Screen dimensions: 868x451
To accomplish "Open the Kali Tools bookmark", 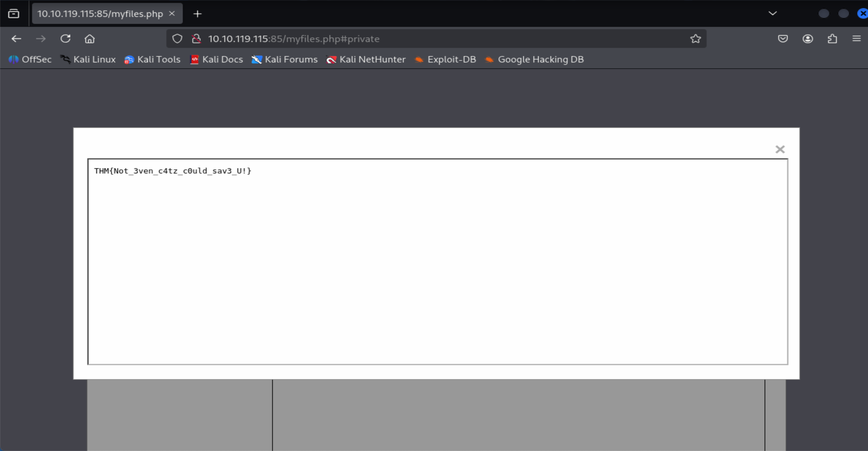I will pos(152,60).
